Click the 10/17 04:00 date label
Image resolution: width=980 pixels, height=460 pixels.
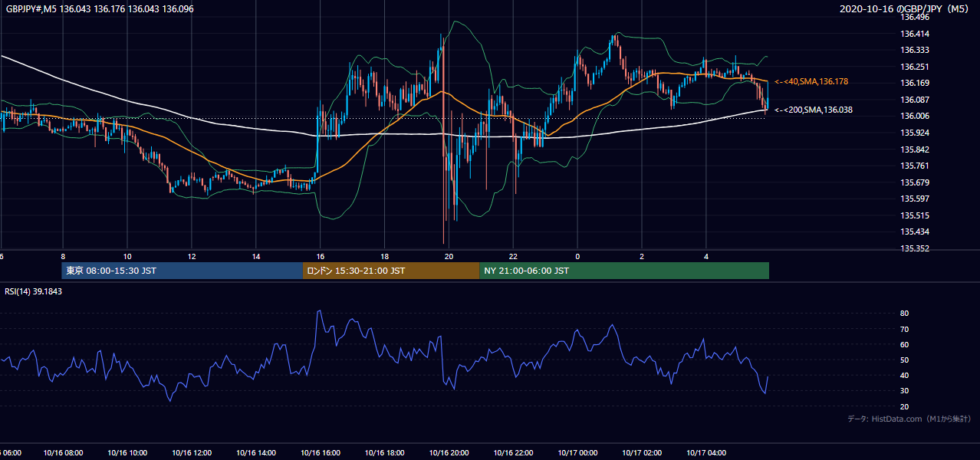[x=708, y=453]
